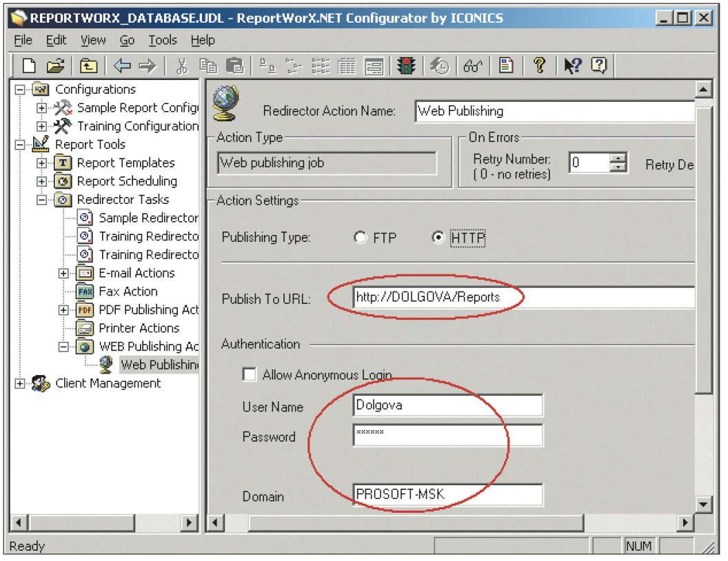This screenshot has height=561, width=728.
Task: Click the Report Scheduling folder icon
Action: (63, 181)
